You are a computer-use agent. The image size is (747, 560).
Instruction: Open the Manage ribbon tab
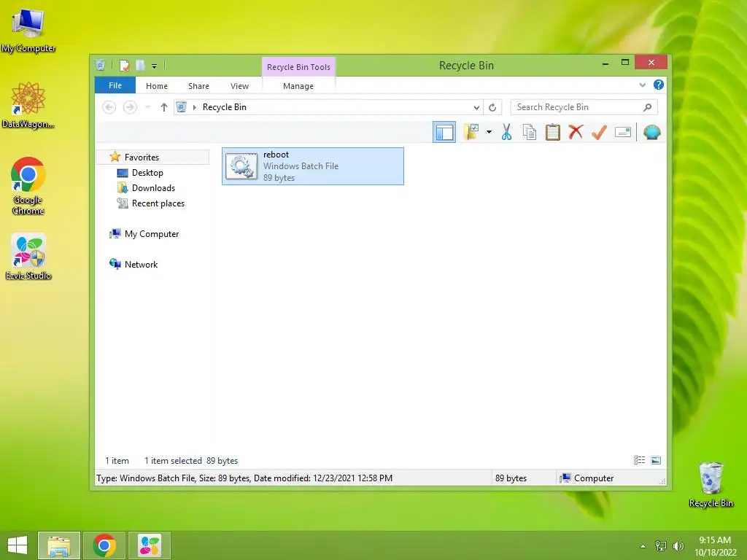tap(298, 86)
